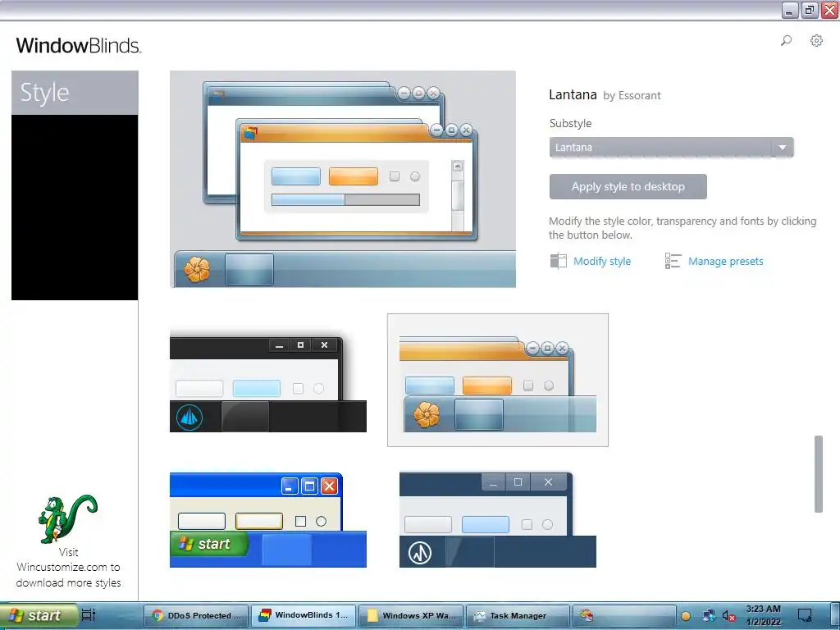Visit Wincustomize.com to download more styles
Screen dimensions: 840x630
point(68,568)
